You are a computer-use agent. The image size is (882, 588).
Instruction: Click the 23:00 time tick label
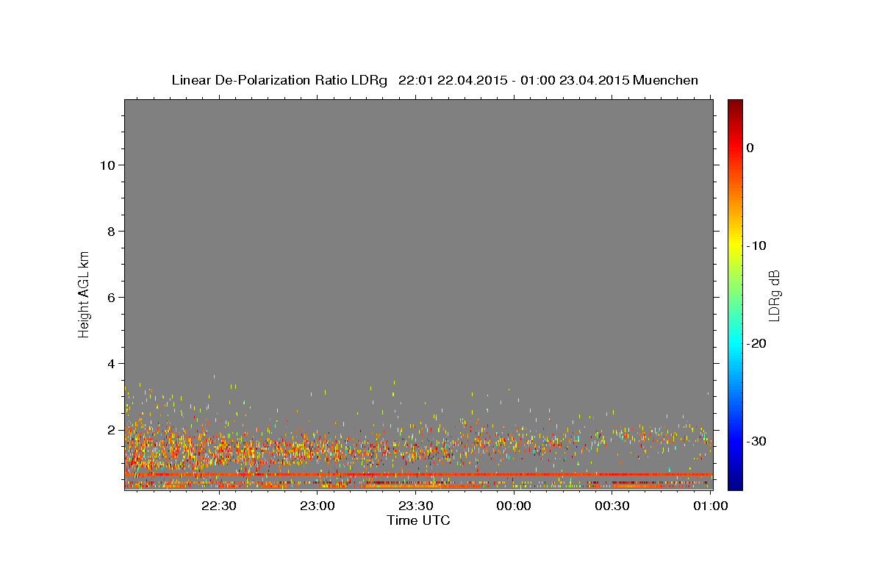tap(317, 506)
